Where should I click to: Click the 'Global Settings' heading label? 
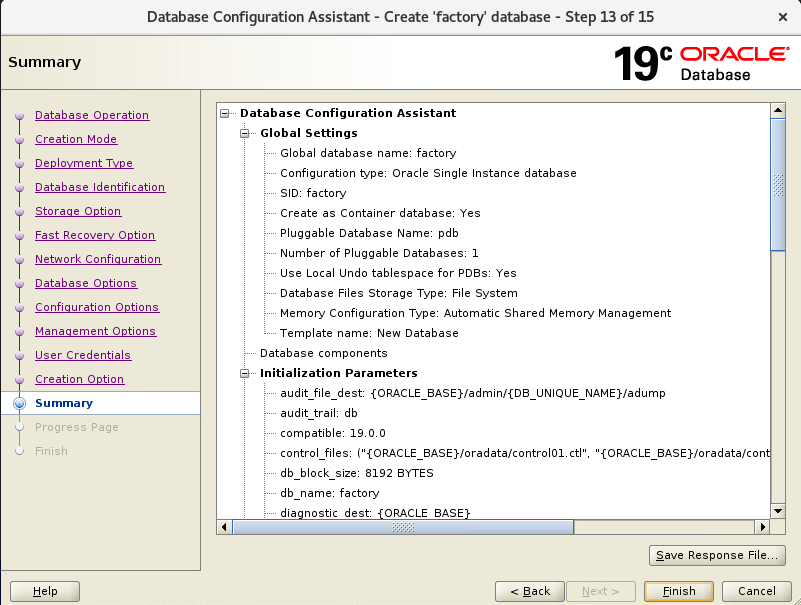point(309,133)
